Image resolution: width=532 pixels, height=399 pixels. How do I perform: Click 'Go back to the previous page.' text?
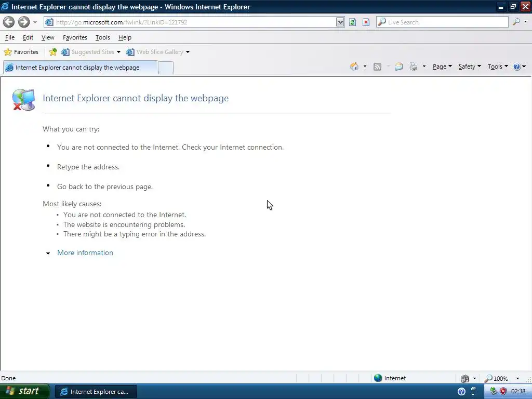[x=105, y=187]
